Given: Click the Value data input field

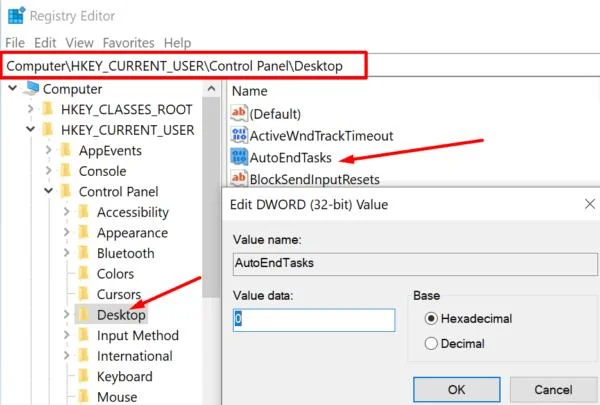Looking at the screenshot, I should [x=314, y=320].
